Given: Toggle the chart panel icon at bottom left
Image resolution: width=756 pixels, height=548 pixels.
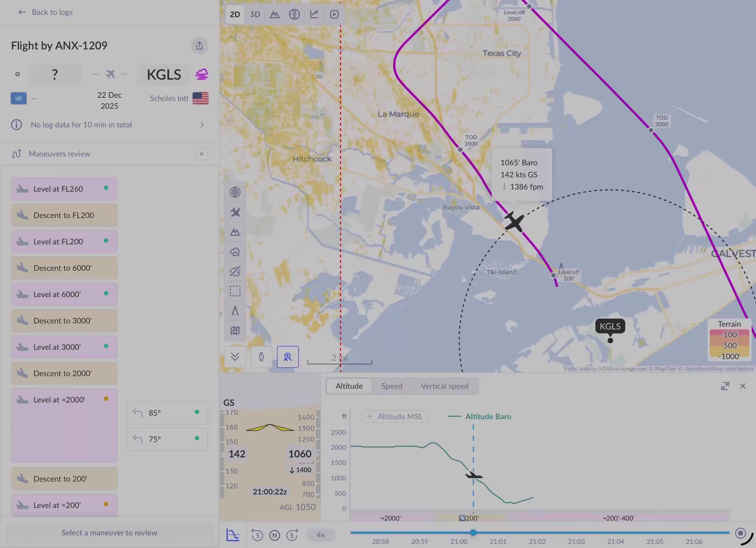Looking at the screenshot, I should (233, 535).
